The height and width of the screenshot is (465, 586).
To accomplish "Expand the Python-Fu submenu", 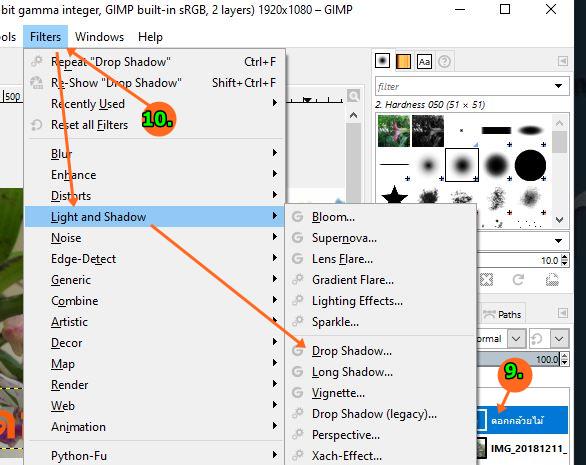I will click(154, 456).
